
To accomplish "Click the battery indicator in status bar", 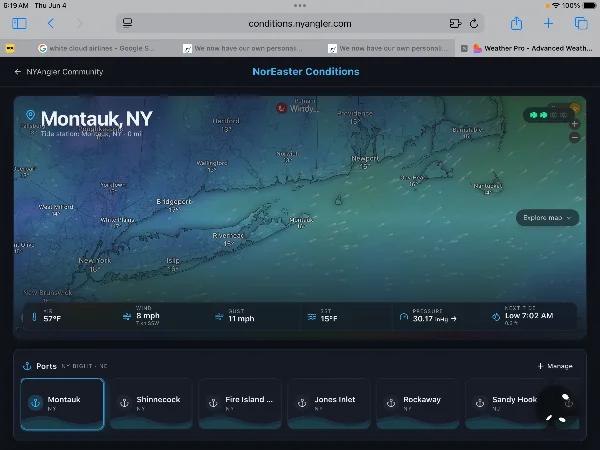I will (589, 5).
